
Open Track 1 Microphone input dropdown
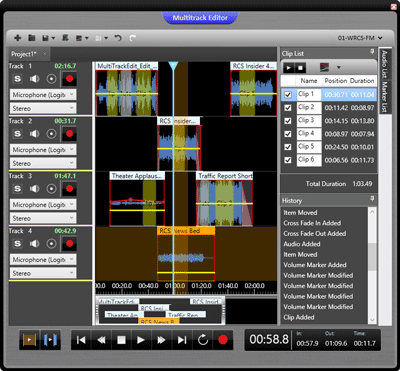click(x=43, y=95)
